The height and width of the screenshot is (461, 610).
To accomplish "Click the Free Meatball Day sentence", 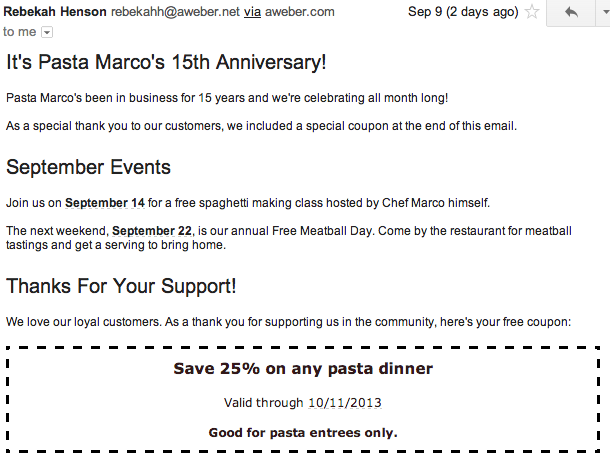I will (x=289, y=238).
